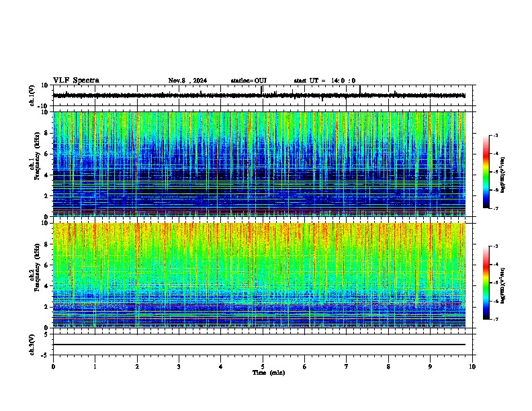Viewport: 532px width, 411px height.
Task: Click the ch.1 color bar units label
Action: pyautogui.click(x=503, y=175)
